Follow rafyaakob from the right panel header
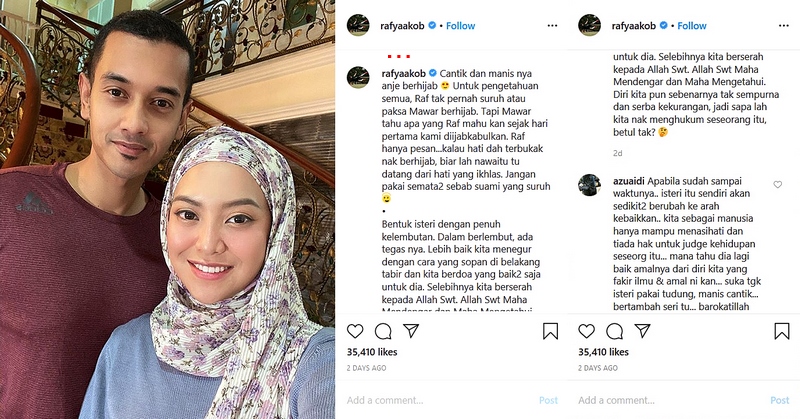Viewport: 800px width, 419px height. coord(692,26)
